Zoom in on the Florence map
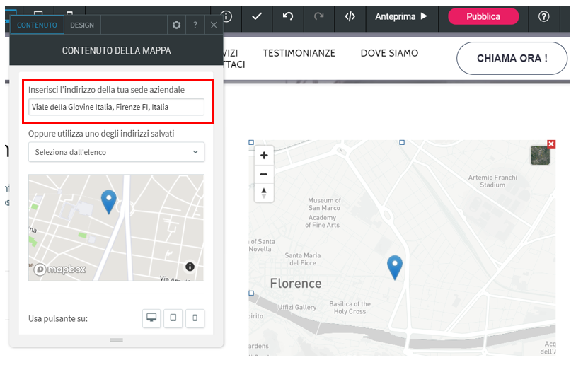 [x=264, y=156]
